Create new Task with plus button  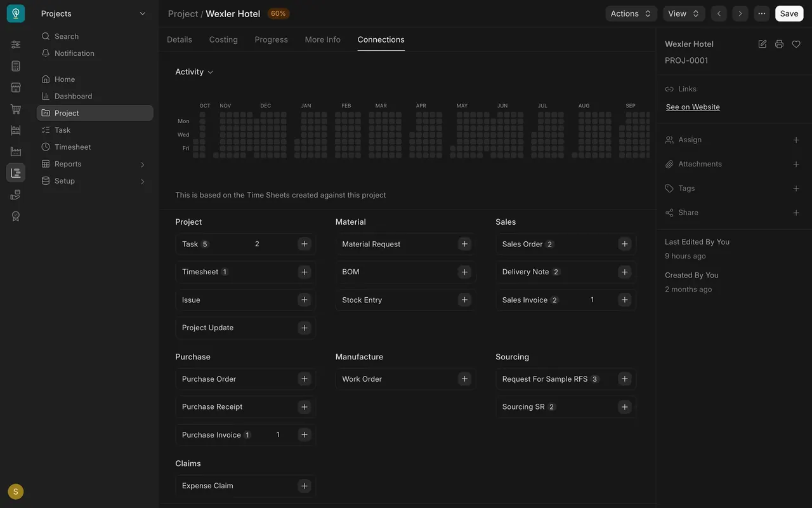(304, 244)
